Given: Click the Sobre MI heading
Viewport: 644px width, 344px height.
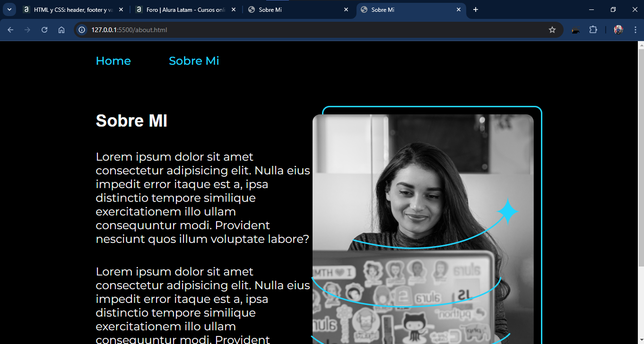Looking at the screenshot, I should (x=131, y=120).
